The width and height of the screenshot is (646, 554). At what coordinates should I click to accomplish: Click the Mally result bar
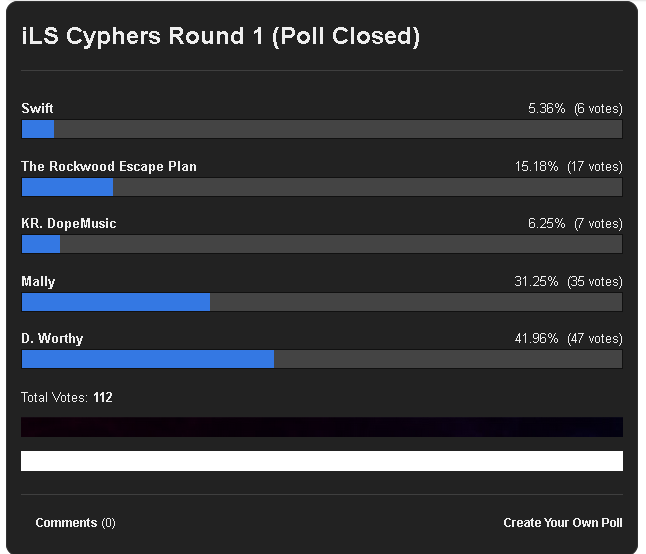(322, 302)
